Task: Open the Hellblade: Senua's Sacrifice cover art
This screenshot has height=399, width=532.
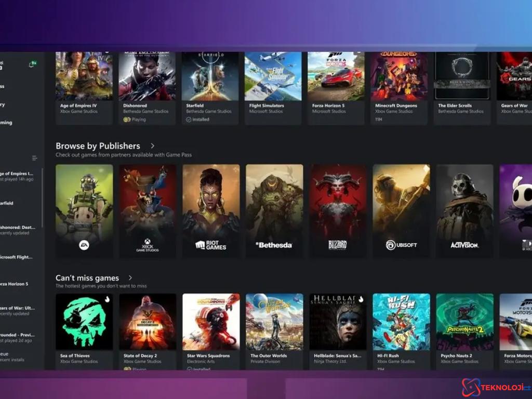Action: 338,322
